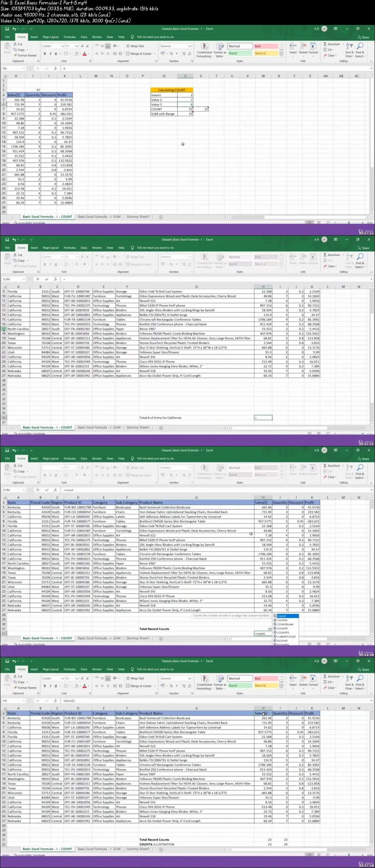Image resolution: width=375 pixels, height=868 pixels.
Task: Toggle Italic in the 00:07:38 frame
Action: pos(50,686)
